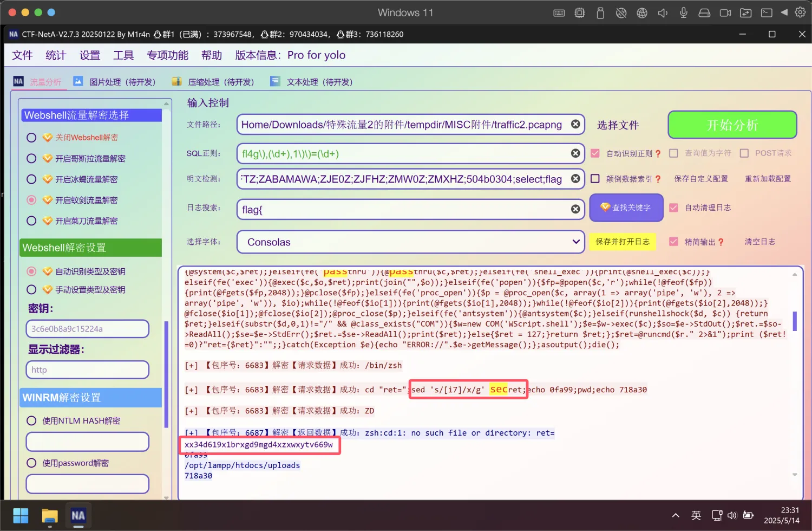Click 保存自定义配置 button

coord(701,179)
